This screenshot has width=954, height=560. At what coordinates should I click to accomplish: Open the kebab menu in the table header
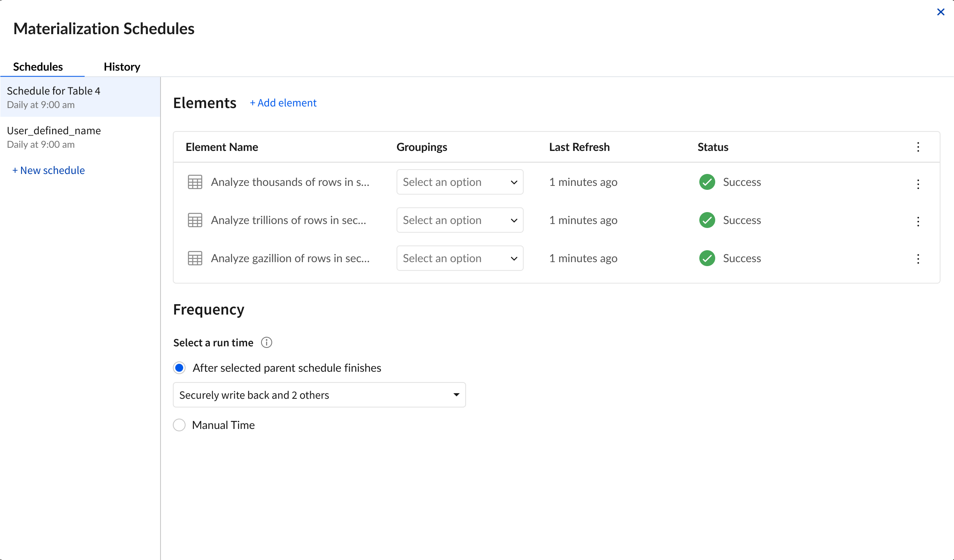[x=918, y=147]
